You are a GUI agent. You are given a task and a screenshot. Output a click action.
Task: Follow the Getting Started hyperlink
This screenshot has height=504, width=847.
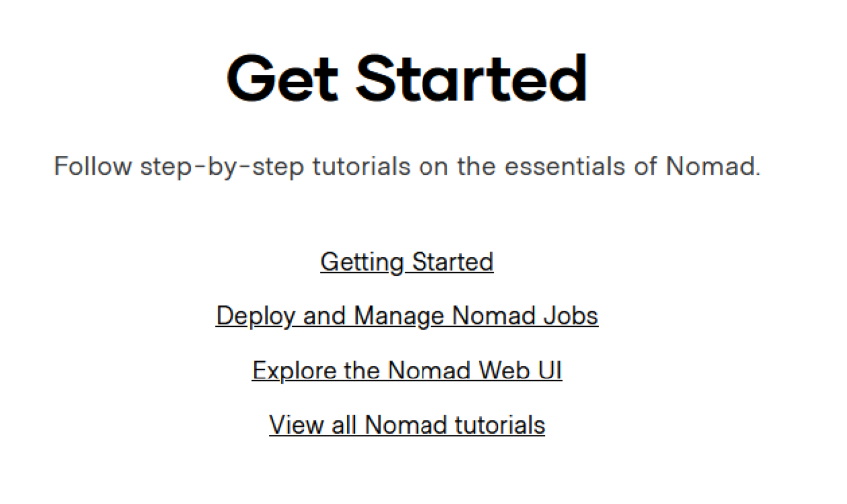click(x=407, y=262)
